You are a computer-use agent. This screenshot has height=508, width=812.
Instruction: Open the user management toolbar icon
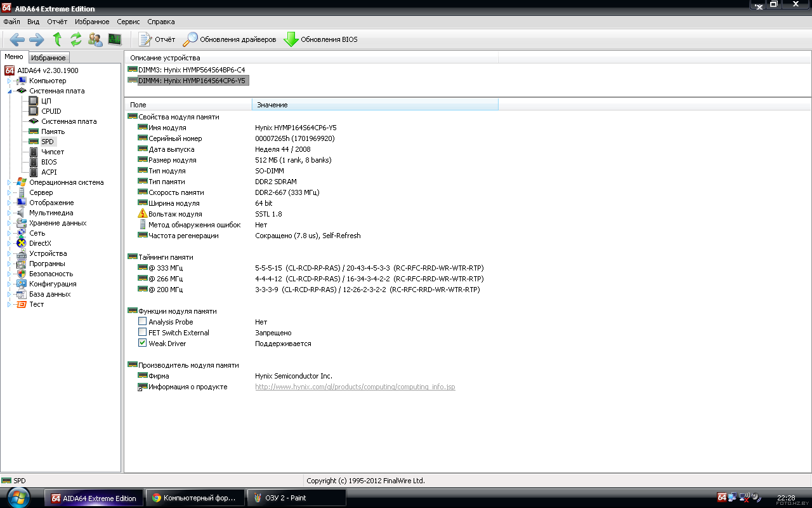pos(95,39)
